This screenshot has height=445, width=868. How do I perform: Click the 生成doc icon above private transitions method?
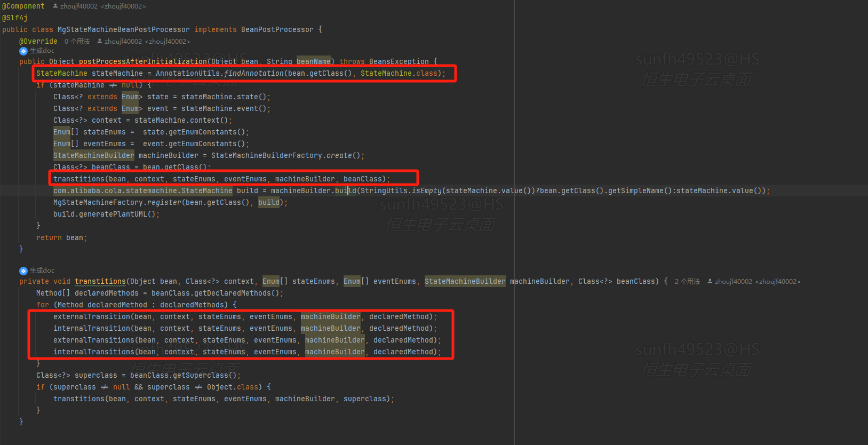pyautogui.click(x=23, y=271)
